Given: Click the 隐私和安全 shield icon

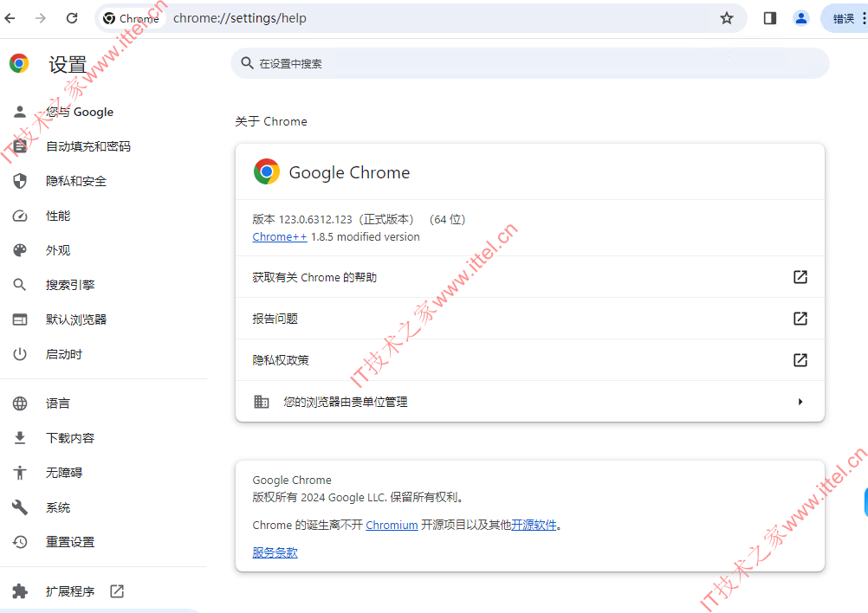Looking at the screenshot, I should click(19, 181).
